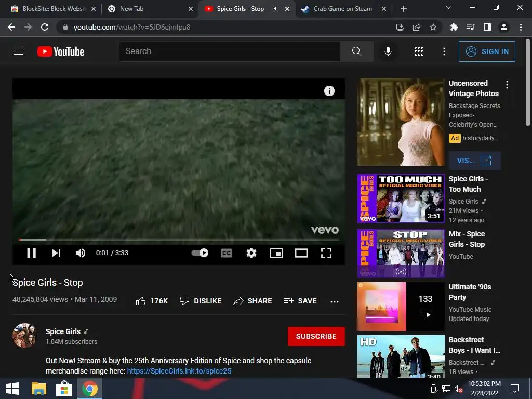Viewport: 532px width, 399px height.
Task: Subscribe to the Spice Girls channel
Action: point(316,336)
